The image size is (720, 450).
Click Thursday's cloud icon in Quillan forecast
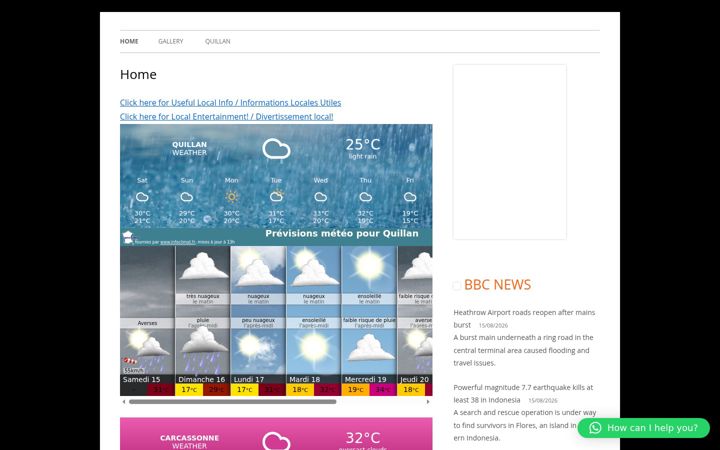click(x=366, y=197)
